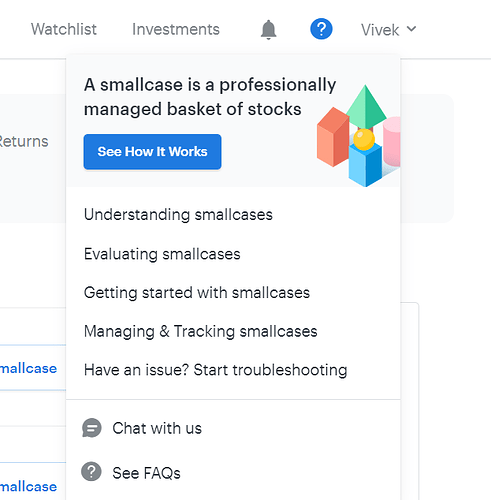Click the smallcase headline text
Image resolution: width=491 pixels, height=500 pixels.
pyautogui.click(x=210, y=97)
